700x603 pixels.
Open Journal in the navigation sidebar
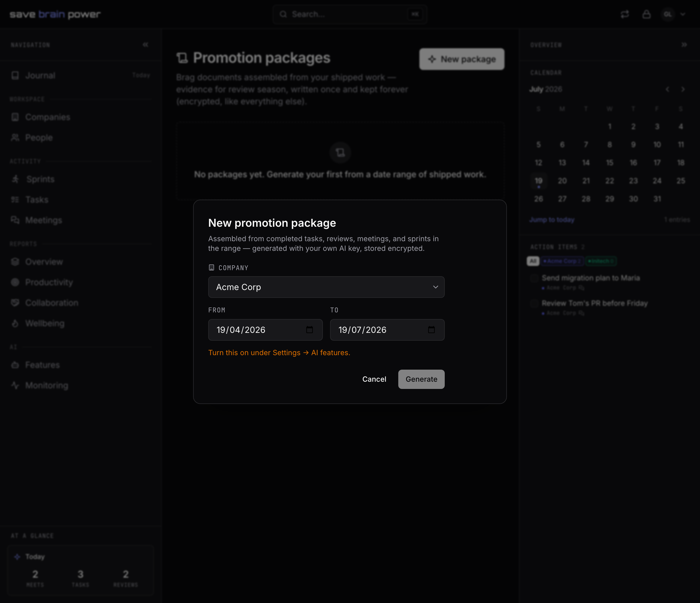tap(80, 75)
